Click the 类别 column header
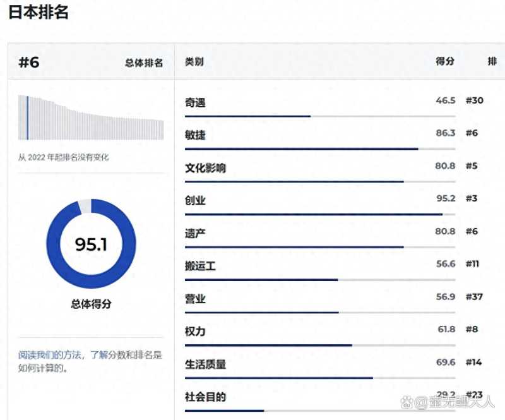 pos(194,62)
